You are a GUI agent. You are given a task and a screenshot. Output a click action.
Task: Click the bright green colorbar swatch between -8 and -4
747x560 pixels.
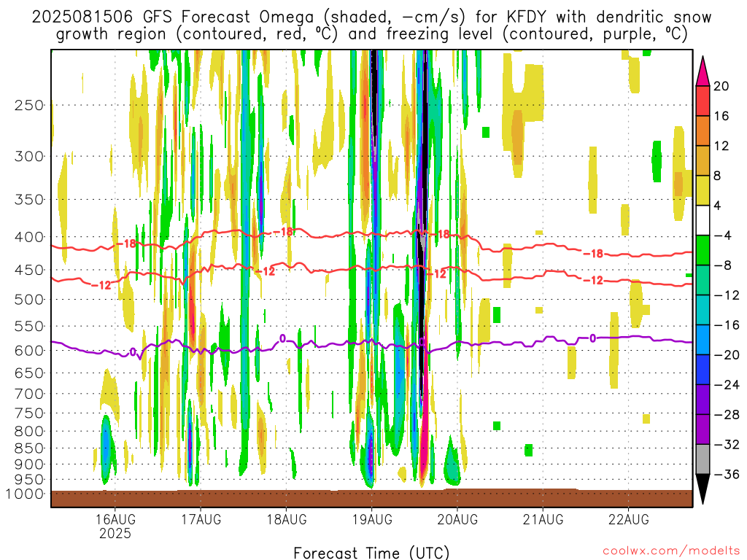[703, 251]
